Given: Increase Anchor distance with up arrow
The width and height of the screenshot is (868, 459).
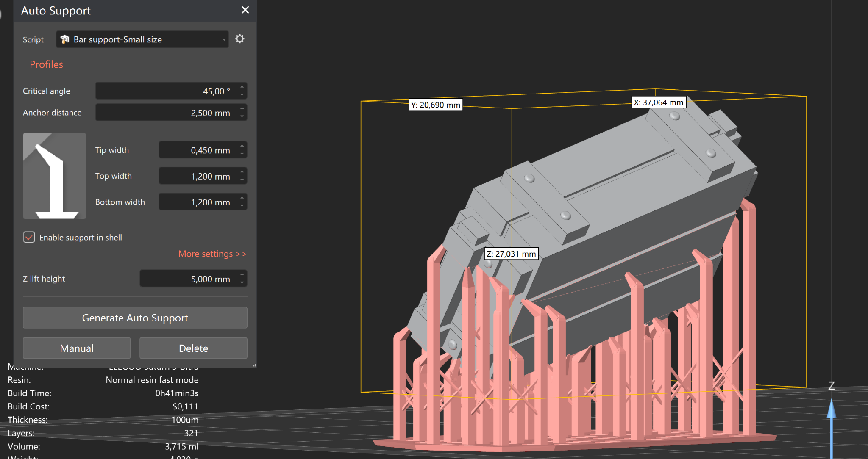Looking at the screenshot, I should (x=242, y=108).
